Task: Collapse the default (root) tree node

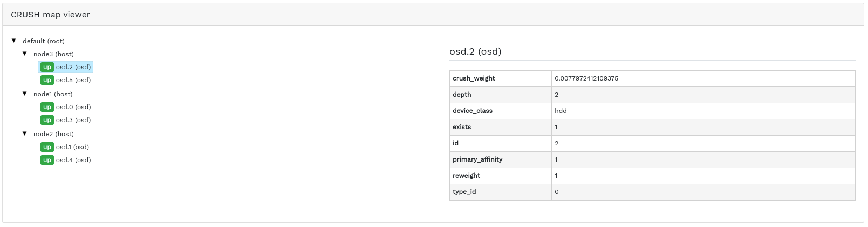Action: point(14,41)
